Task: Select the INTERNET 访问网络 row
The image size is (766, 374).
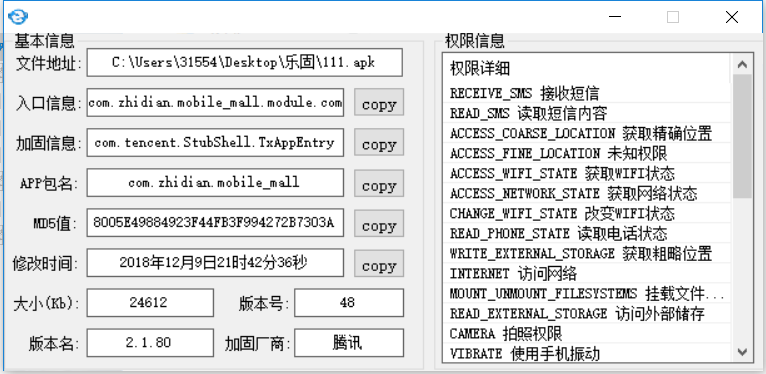Action: [586, 273]
